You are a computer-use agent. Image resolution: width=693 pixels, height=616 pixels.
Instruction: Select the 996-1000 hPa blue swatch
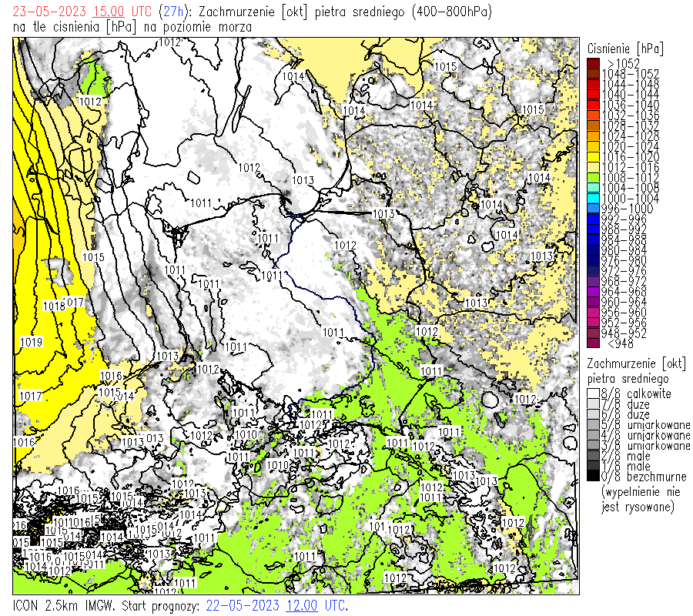coord(593,209)
